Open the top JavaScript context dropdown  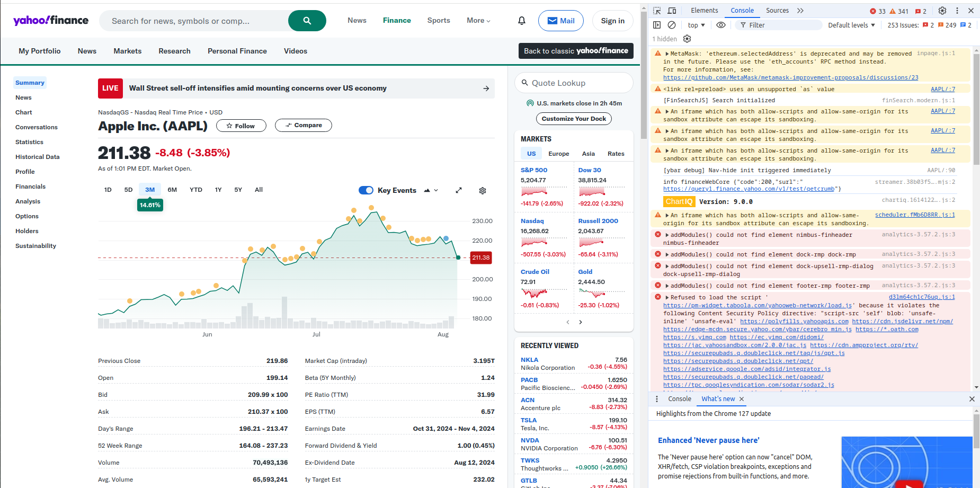tap(697, 25)
